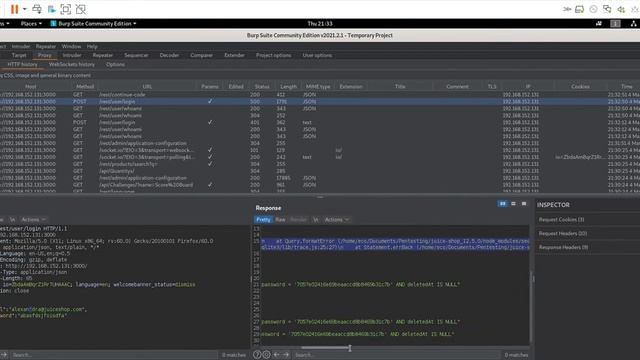This screenshot has width=640, height=360.
Task: Select the /rest/continue-code request row
Action: point(320,94)
